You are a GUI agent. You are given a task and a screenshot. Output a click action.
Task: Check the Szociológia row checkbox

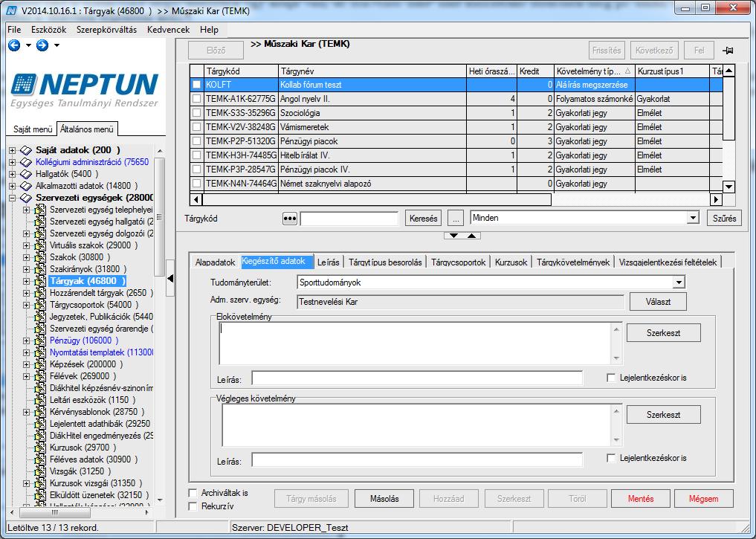(197, 113)
